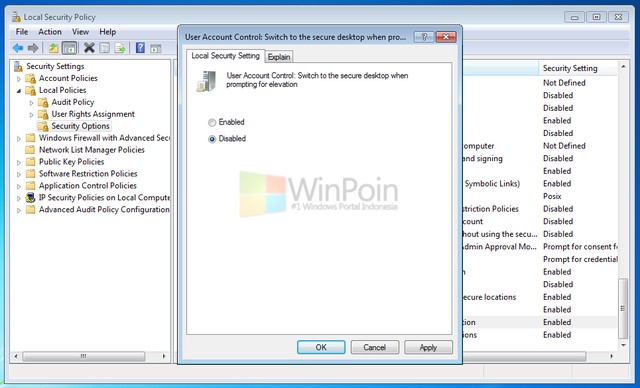The width and height of the screenshot is (640, 388).
Task: Click the Security Options folder icon
Action: pos(43,126)
